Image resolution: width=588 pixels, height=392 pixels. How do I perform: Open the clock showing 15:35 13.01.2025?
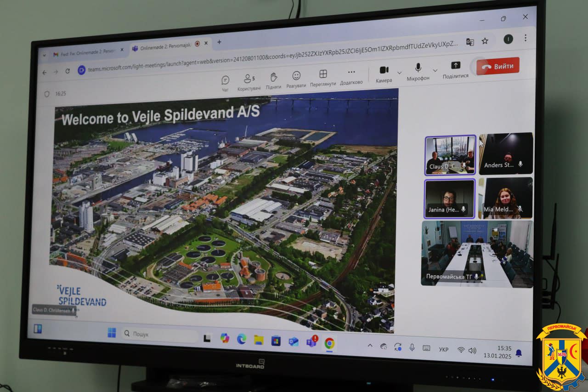tap(497, 352)
